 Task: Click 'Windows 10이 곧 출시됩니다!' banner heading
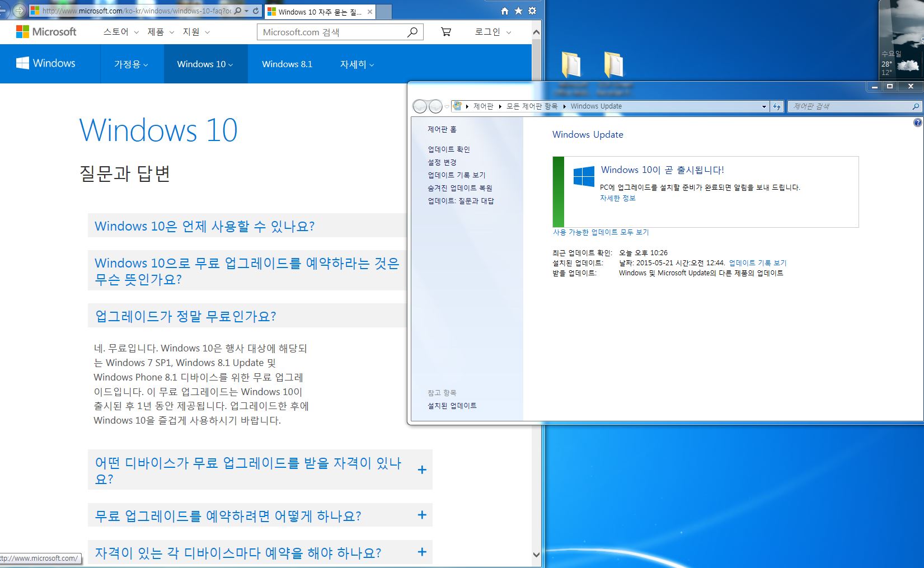coord(663,170)
